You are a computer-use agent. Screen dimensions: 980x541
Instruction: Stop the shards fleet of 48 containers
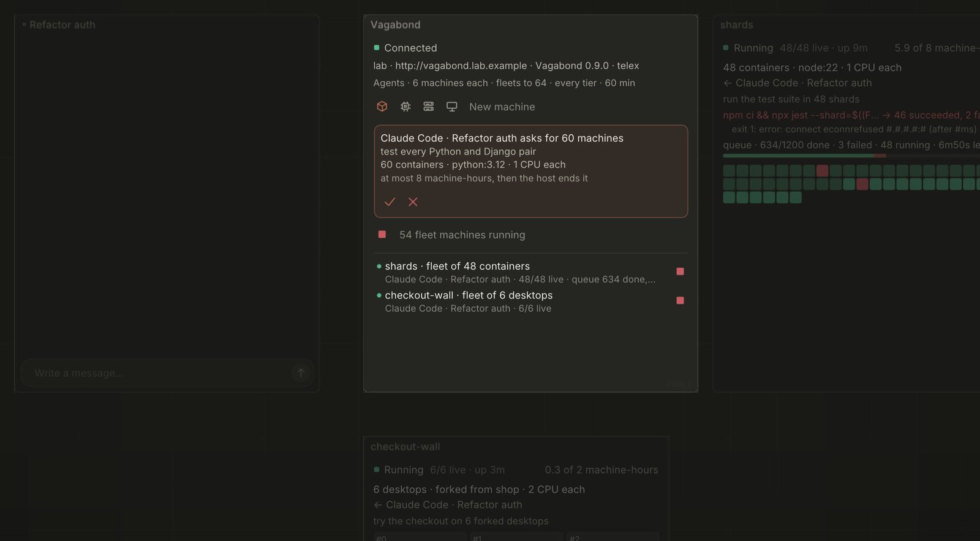tap(680, 271)
